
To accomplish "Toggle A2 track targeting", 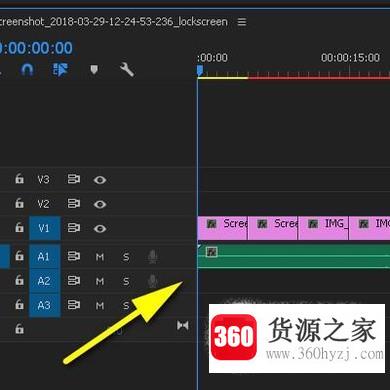I will (45, 281).
